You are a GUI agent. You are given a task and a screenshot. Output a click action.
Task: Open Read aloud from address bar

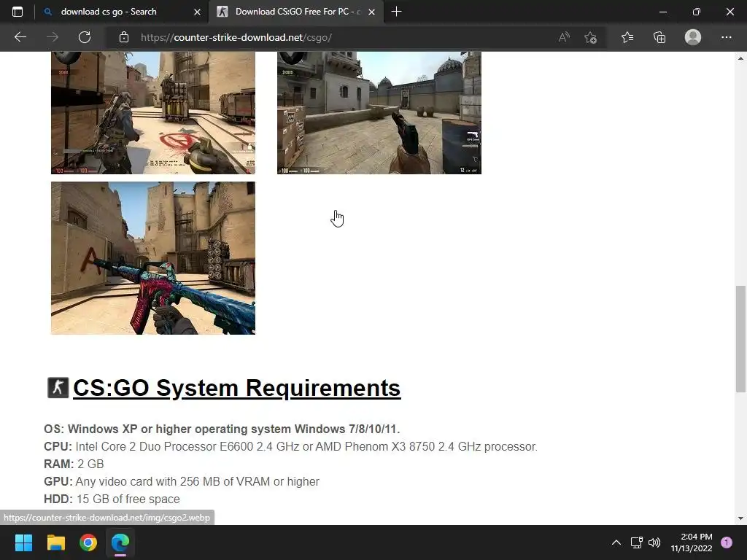[x=564, y=37]
